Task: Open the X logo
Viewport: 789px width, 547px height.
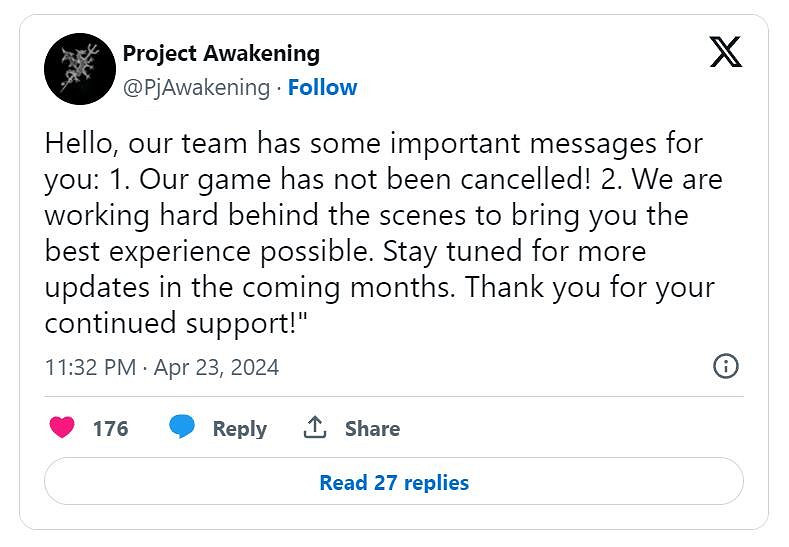Action: tap(725, 53)
